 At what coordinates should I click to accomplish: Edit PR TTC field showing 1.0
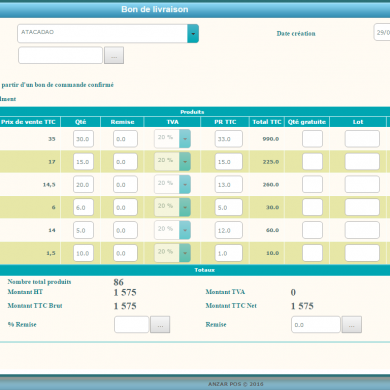(229, 253)
